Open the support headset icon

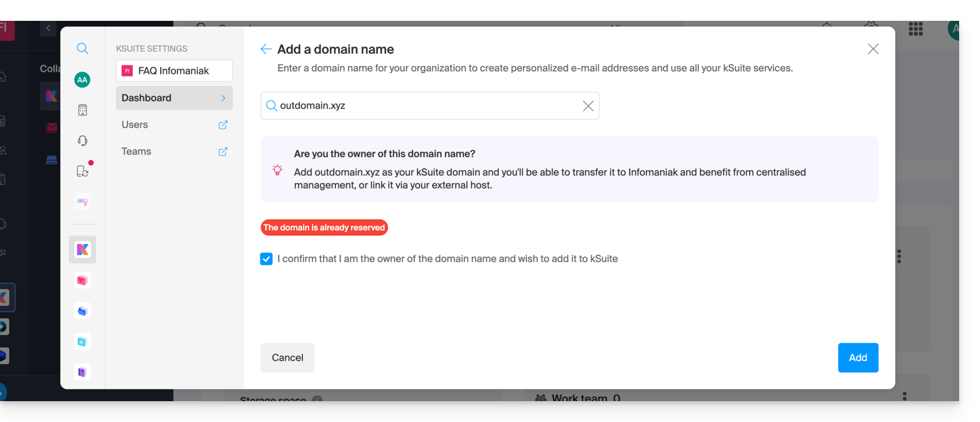coord(82,141)
